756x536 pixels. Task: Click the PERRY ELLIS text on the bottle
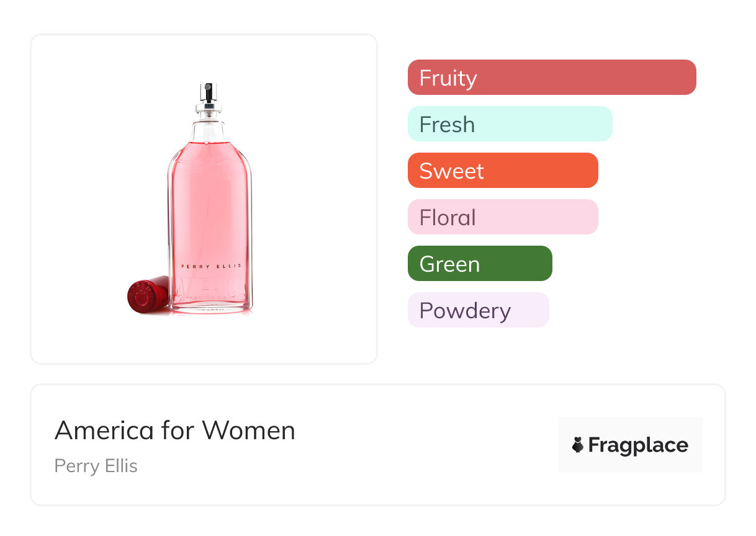coord(210,266)
